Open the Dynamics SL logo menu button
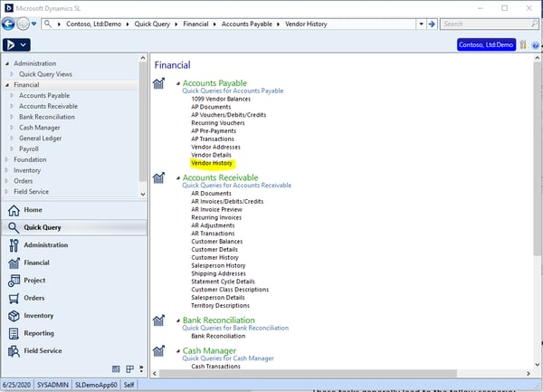543x392 pixels. pos(16,44)
